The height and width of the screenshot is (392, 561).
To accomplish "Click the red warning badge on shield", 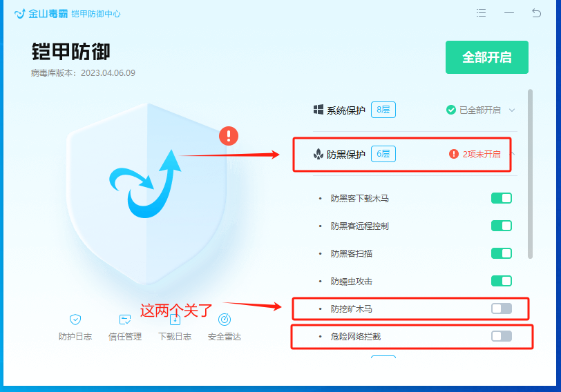I will coord(228,136).
